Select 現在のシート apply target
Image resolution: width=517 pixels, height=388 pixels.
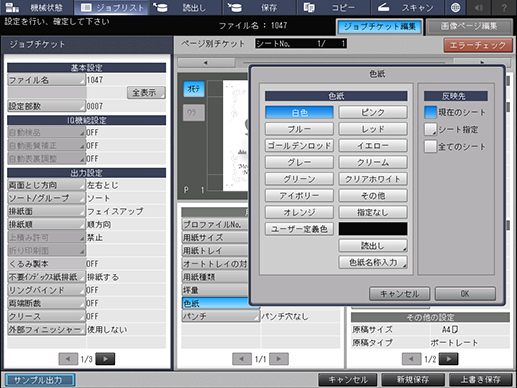430,112
